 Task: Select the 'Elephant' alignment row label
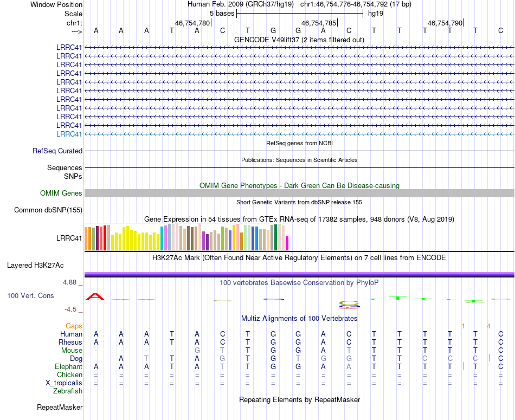[69, 366]
